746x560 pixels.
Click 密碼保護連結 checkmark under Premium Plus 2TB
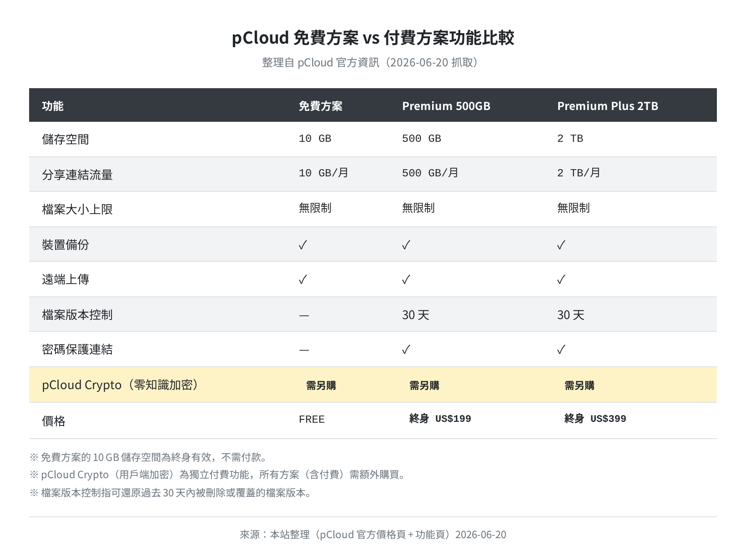pos(561,350)
